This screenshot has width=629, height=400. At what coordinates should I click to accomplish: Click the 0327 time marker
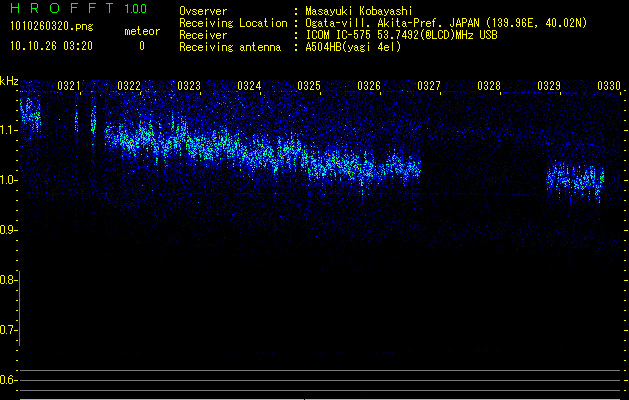tap(429, 86)
